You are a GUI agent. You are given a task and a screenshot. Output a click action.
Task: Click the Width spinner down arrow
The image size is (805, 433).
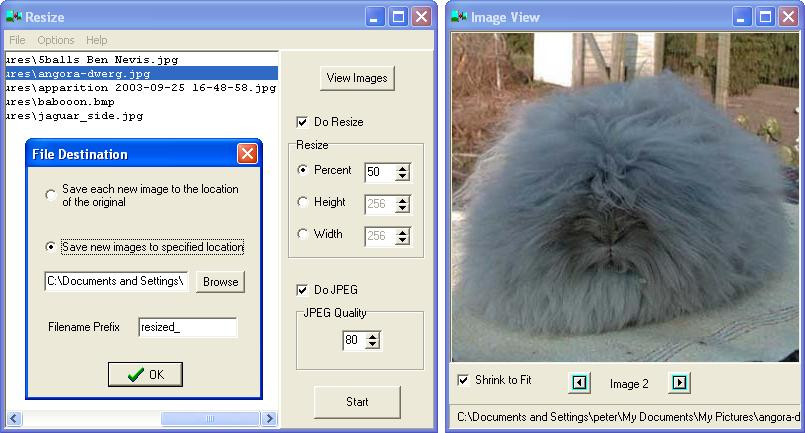(x=402, y=240)
